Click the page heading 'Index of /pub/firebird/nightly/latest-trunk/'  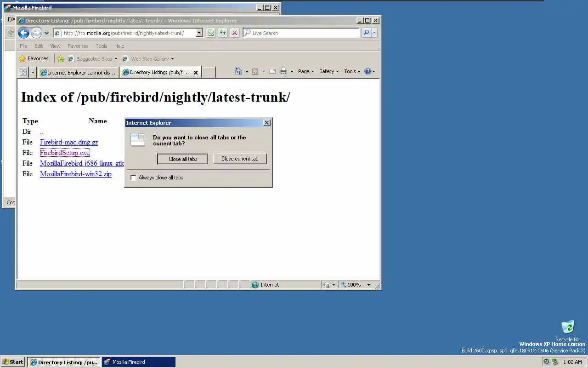[x=156, y=97]
